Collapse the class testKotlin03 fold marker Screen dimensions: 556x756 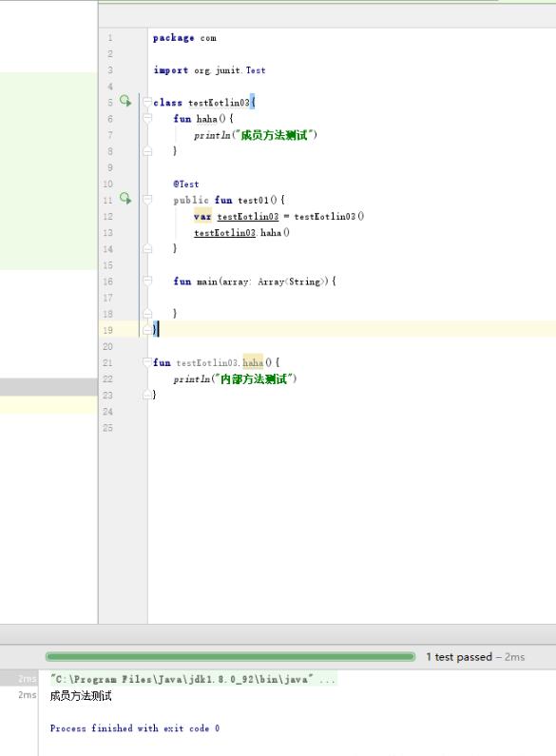tap(147, 102)
